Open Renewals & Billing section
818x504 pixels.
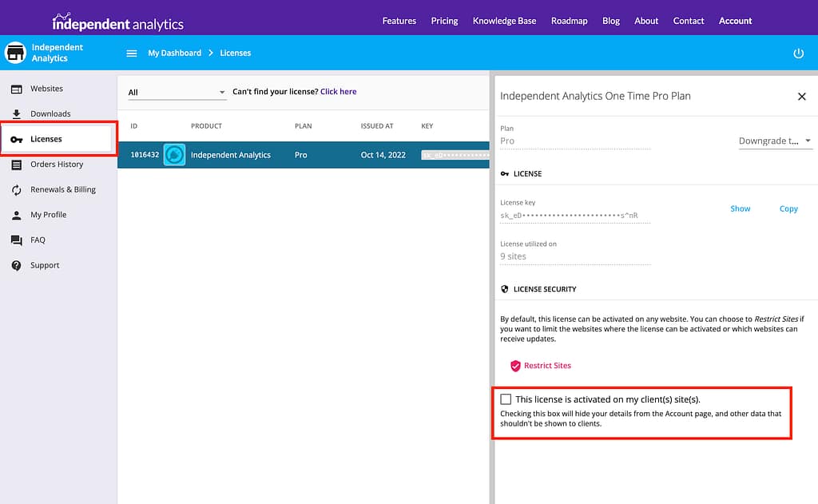click(x=62, y=189)
